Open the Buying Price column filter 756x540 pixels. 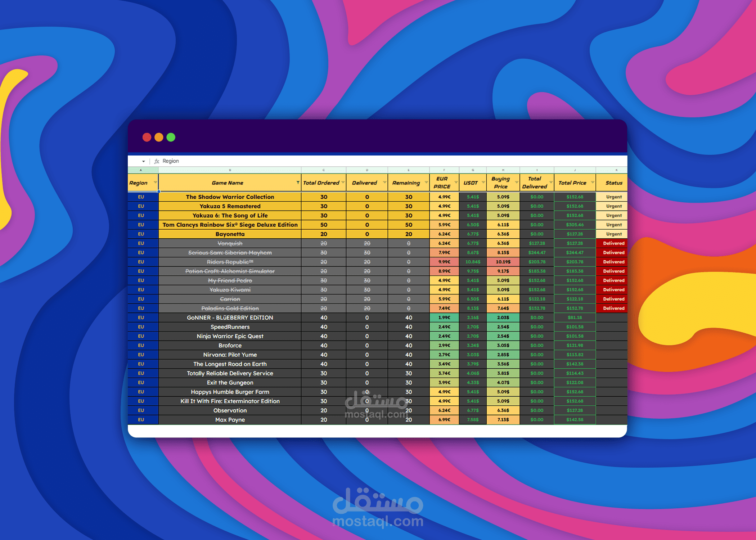[x=517, y=183]
